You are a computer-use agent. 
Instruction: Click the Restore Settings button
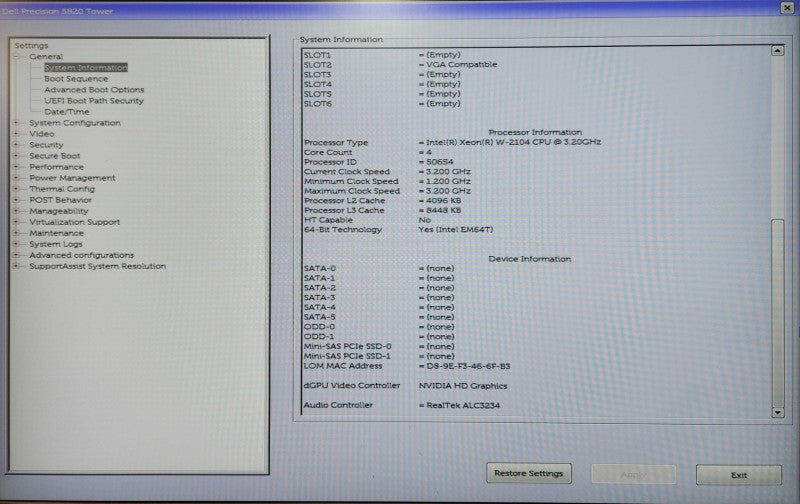529,473
